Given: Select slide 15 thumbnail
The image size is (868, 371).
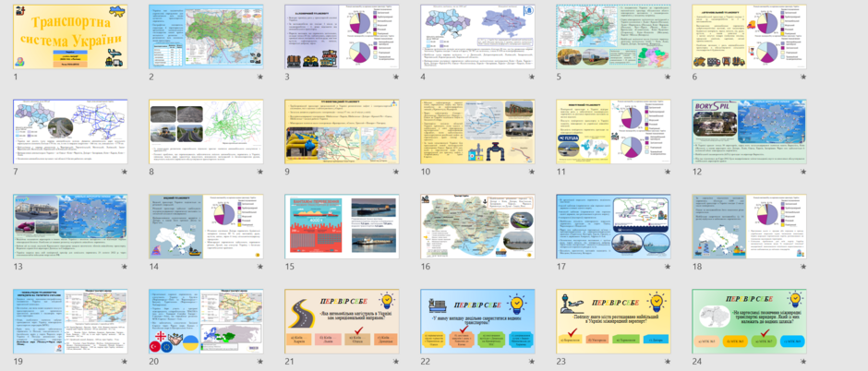Looking at the screenshot, I should (342, 227).
